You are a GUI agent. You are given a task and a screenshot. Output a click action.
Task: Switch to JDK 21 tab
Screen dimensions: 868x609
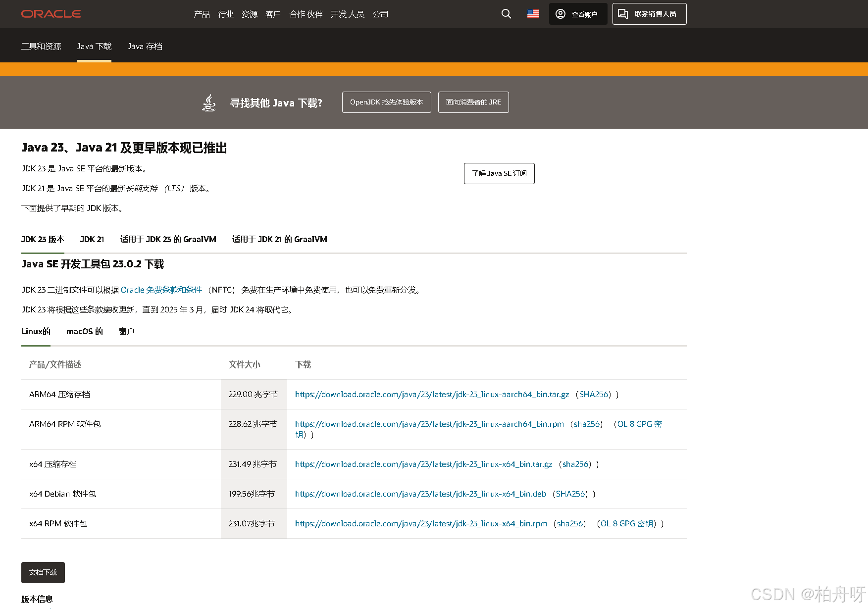92,239
